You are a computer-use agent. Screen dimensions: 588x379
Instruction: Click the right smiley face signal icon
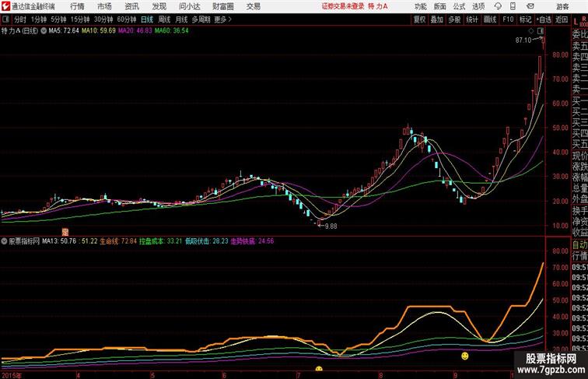464,356
